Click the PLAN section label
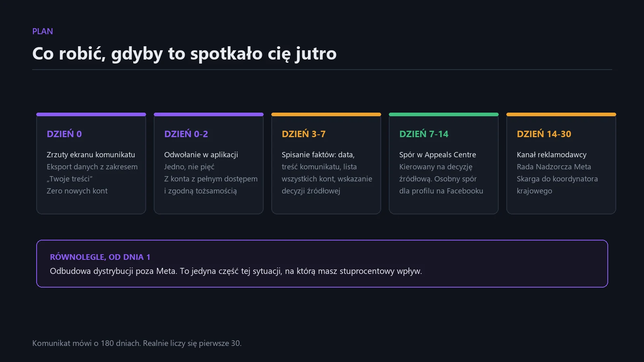 coord(43,31)
